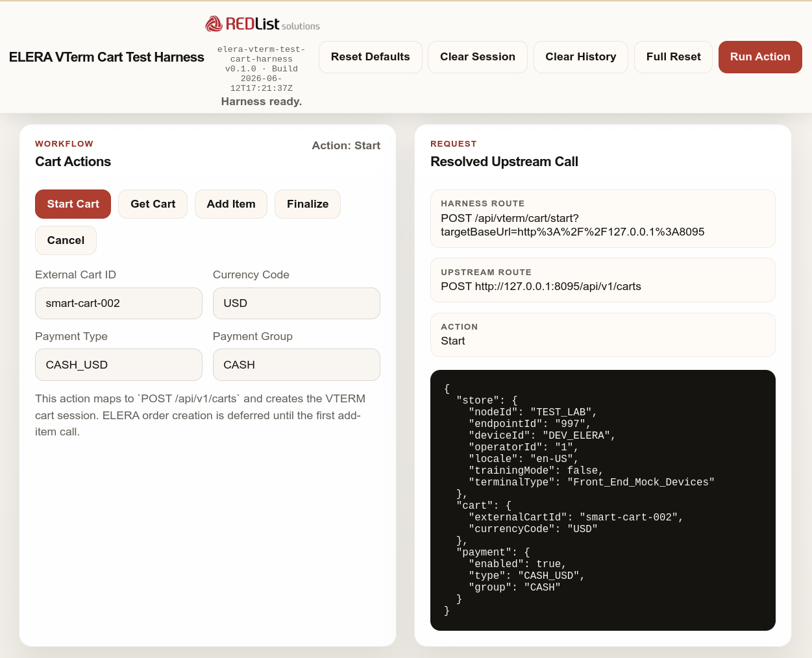Click the action description paragraph
Screen dimensions: 812x658
201,415
